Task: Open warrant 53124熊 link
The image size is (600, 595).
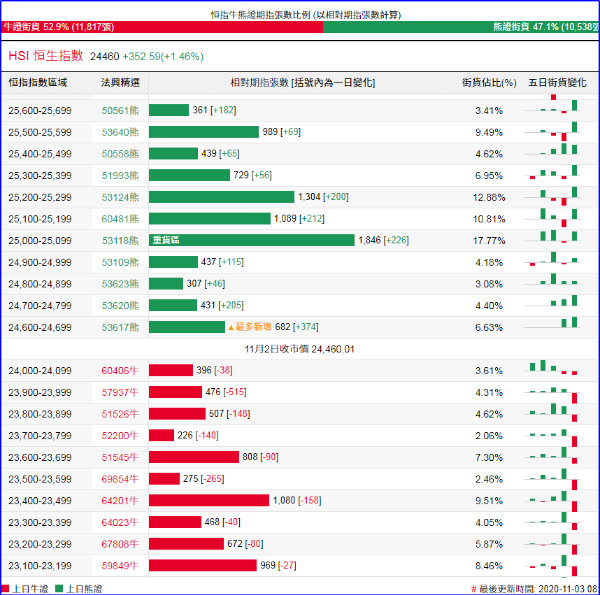Action: pos(120,197)
